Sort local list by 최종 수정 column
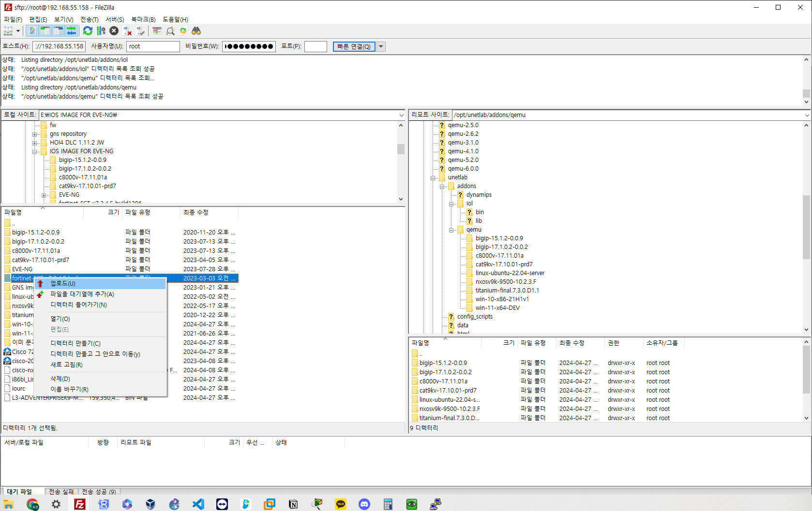 click(x=209, y=212)
